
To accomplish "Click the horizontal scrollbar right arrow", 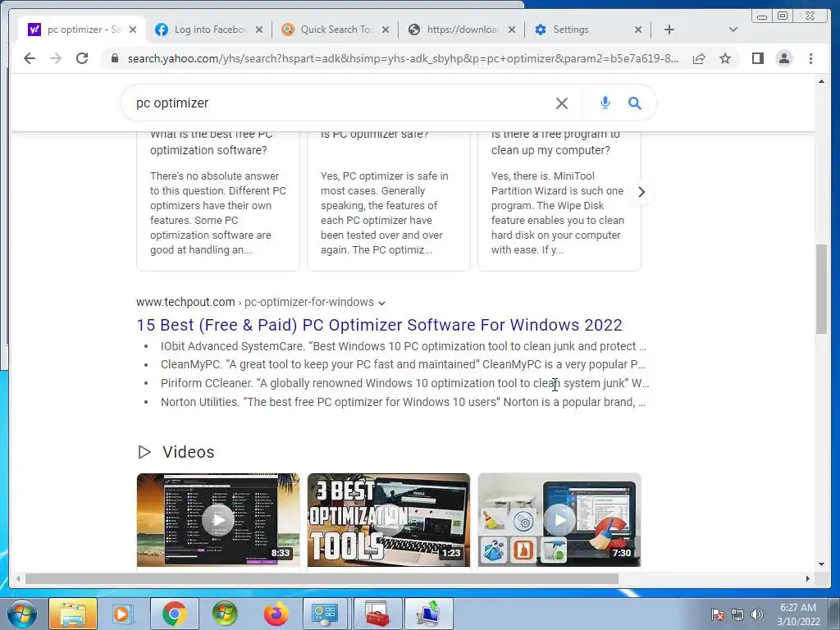I will click(808, 578).
